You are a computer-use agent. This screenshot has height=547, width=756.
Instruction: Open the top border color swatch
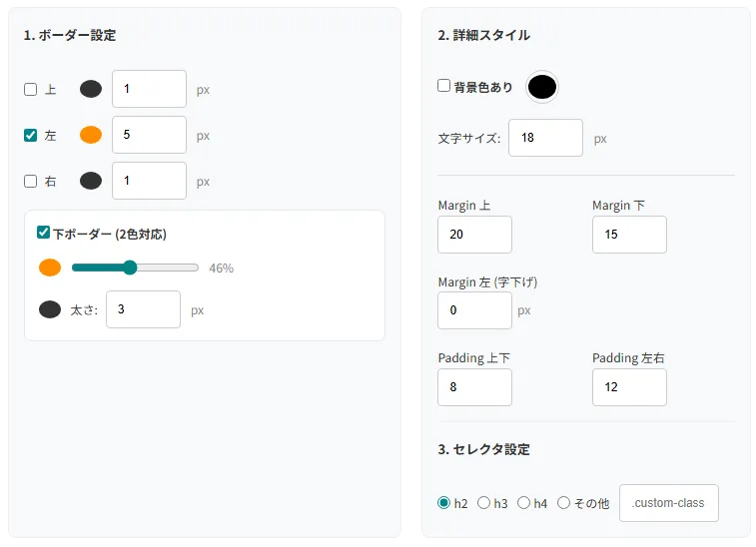pyautogui.click(x=91, y=89)
